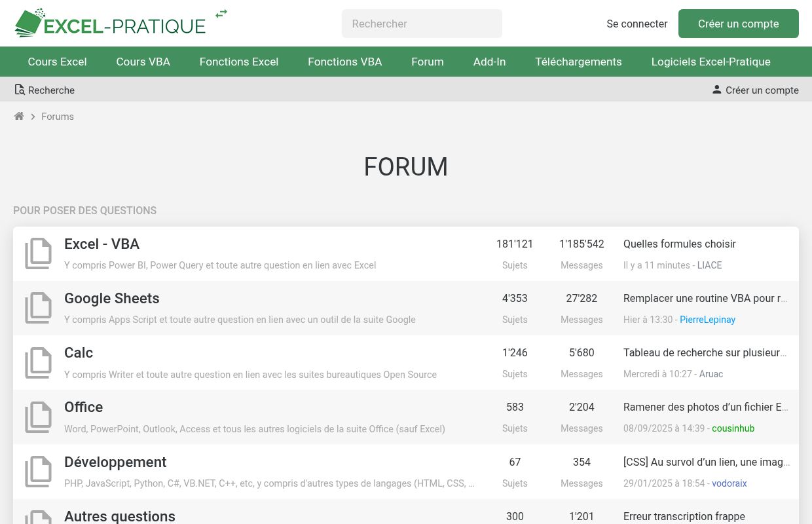Click inside the Rechercher search field
812x524 pixels.
point(422,24)
